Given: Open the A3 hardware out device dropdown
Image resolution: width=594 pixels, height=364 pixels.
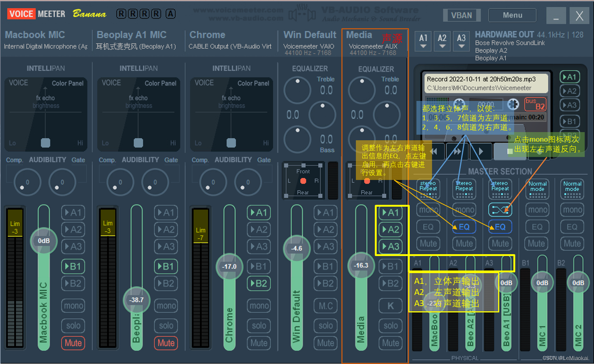Looking at the screenshot, I should (x=461, y=41).
